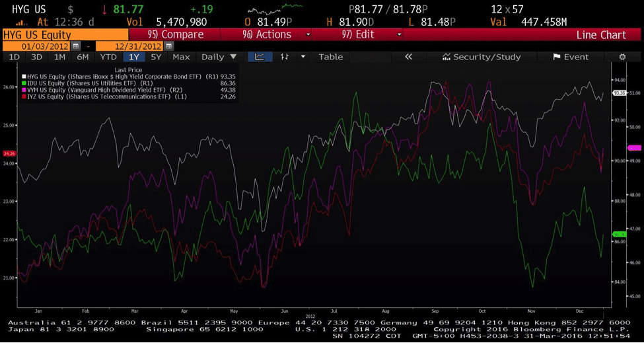Select HYG US Equity legend entry
Viewport: 644px width, 343px height.
129,77
